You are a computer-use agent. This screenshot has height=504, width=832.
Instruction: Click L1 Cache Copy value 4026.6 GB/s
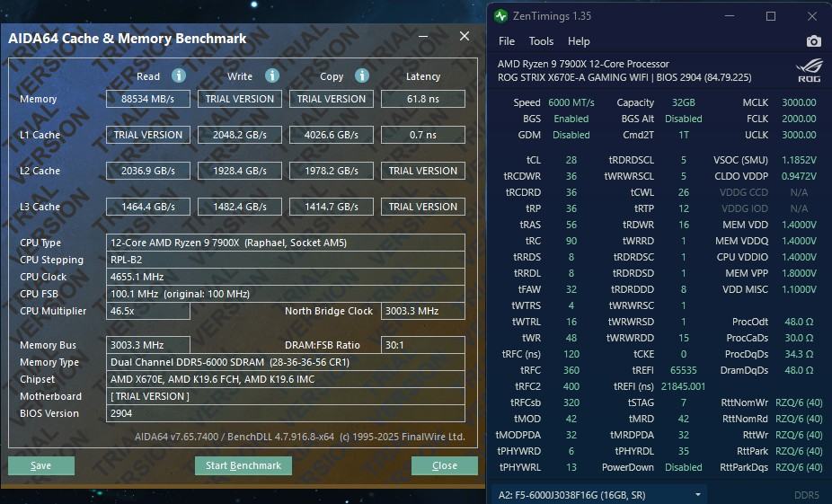click(x=332, y=135)
